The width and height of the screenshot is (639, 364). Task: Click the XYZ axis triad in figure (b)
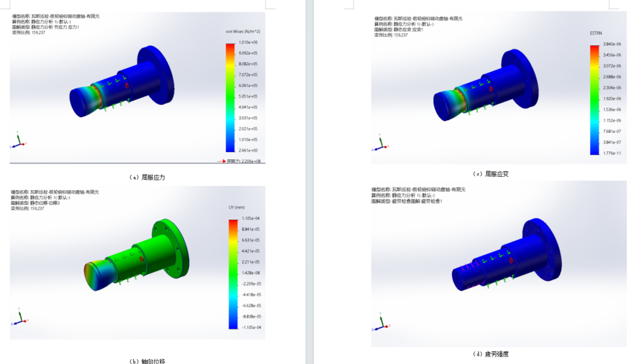pos(19,317)
